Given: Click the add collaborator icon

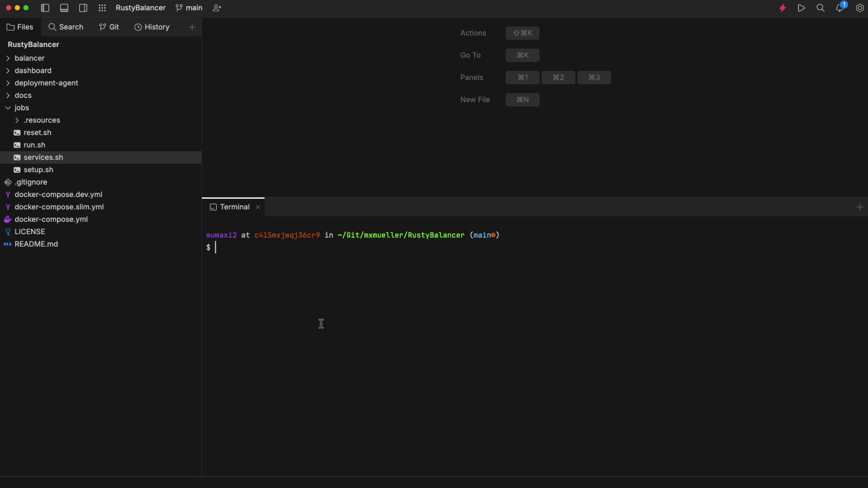Looking at the screenshot, I should pyautogui.click(x=217, y=8).
